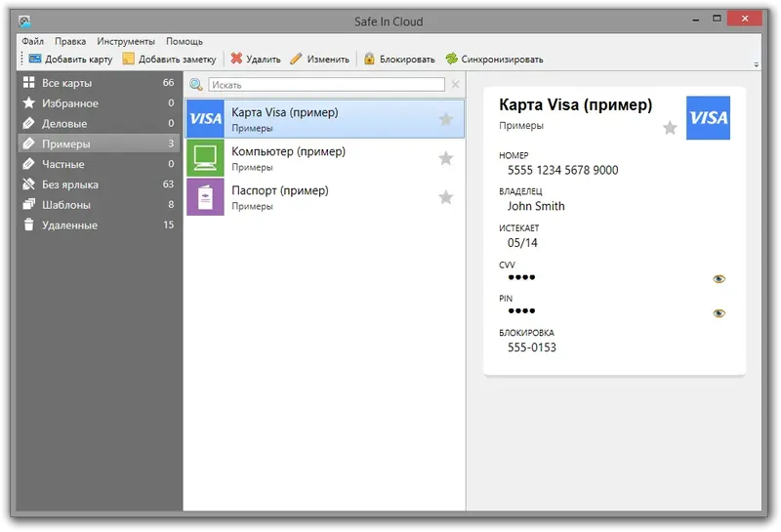This screenshot has height=532, width=781.
Task: Click Добавить заметку button label
Action: (x=178, y=60)
